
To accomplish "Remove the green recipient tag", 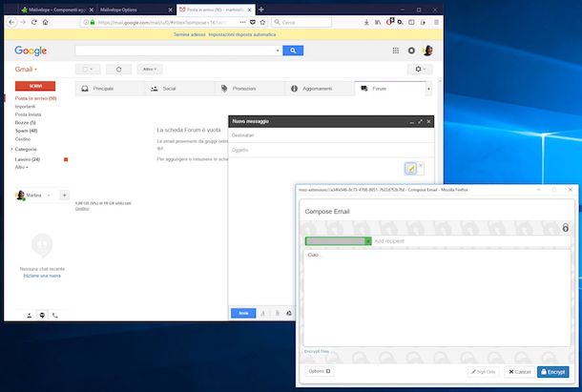I will tap(368, 241).
